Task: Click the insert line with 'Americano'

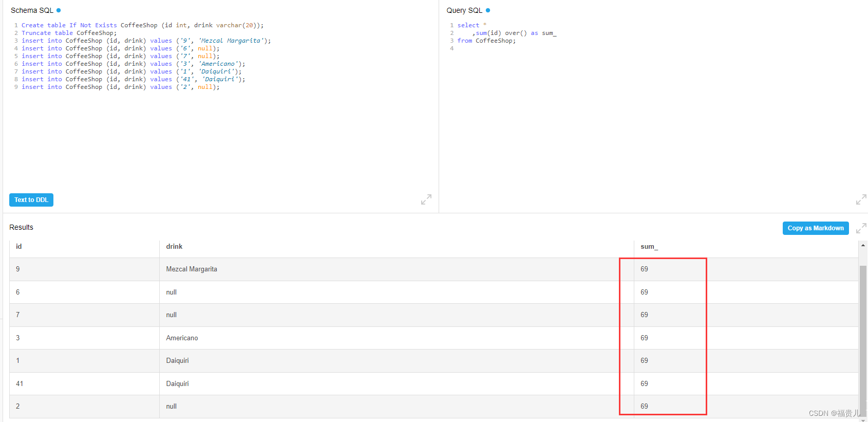Action: coord(134,64)
